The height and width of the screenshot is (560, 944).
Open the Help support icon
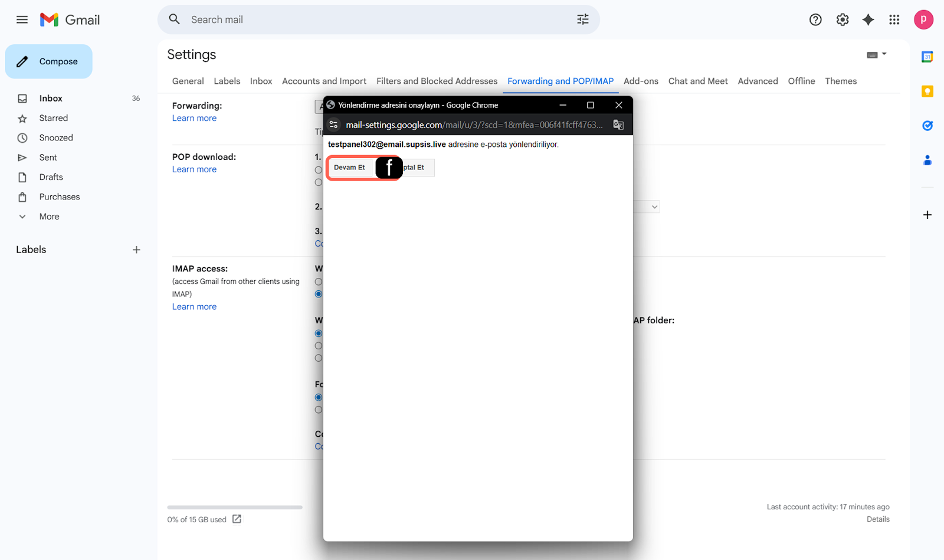pyautogui.click(x=815, y=19)
